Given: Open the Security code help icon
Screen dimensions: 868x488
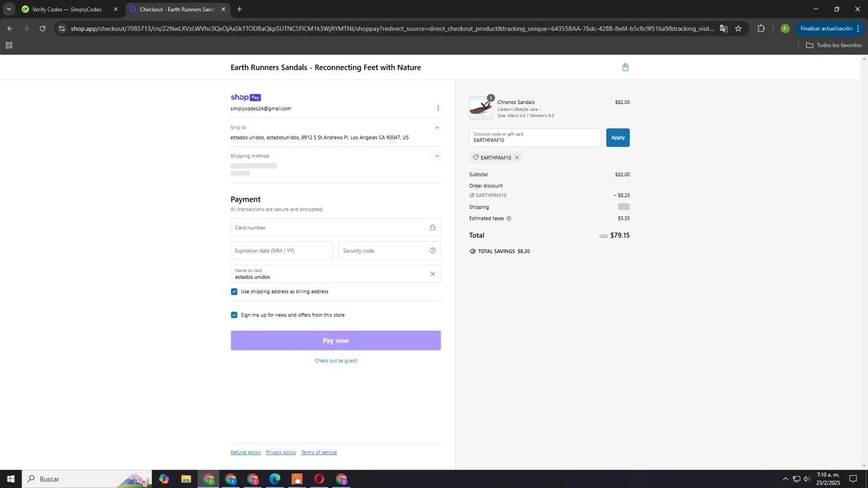Looking at the screenshot, I should 432,250.
